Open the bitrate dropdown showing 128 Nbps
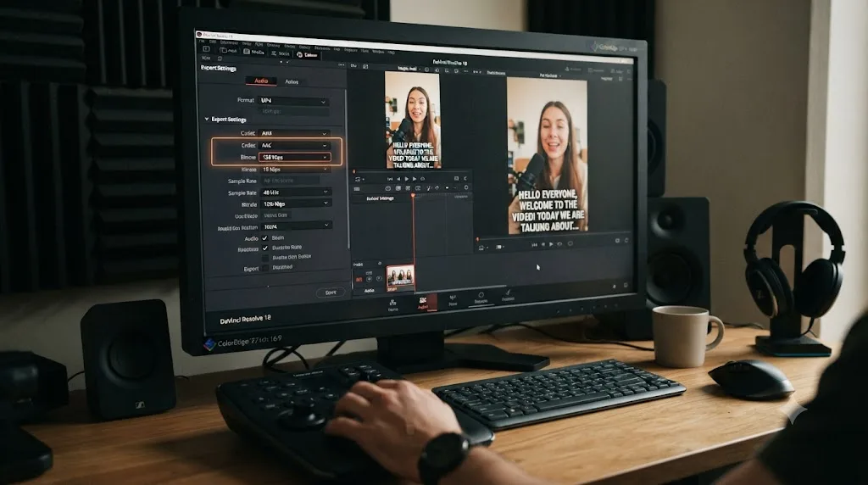Image resolution: width=868 pixels, height=485 pixels. click(x=295, y=203)
